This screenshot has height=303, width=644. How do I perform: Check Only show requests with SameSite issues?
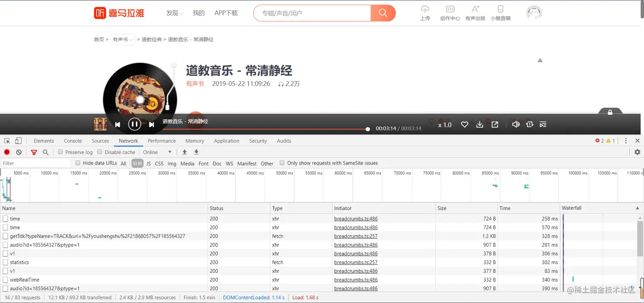[282, 163]
